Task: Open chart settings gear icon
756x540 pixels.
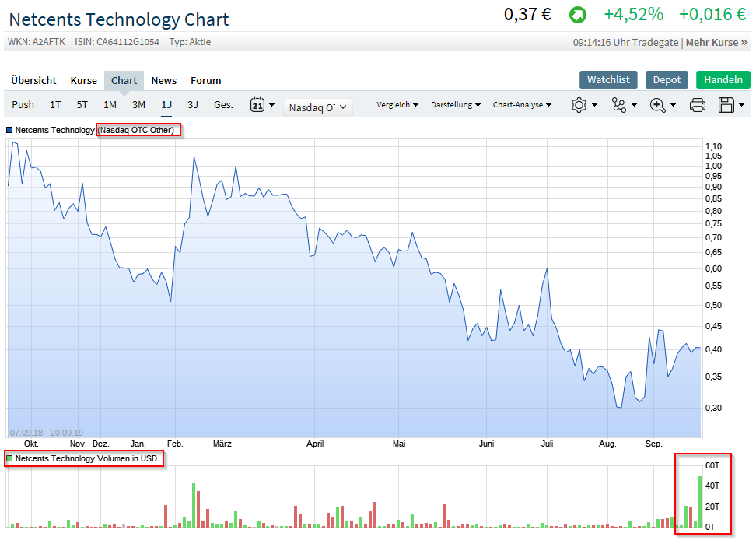Action: [x=579, y=104]
